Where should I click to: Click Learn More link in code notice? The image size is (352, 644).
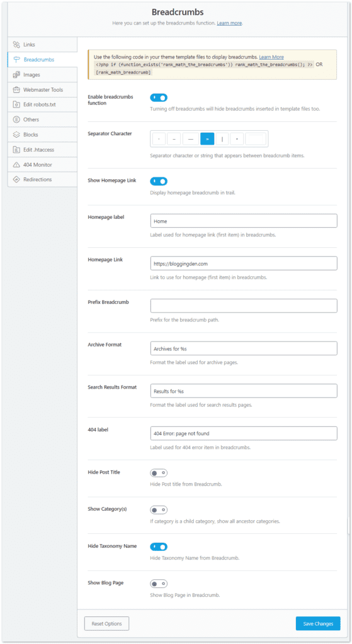tap(271, 57)
